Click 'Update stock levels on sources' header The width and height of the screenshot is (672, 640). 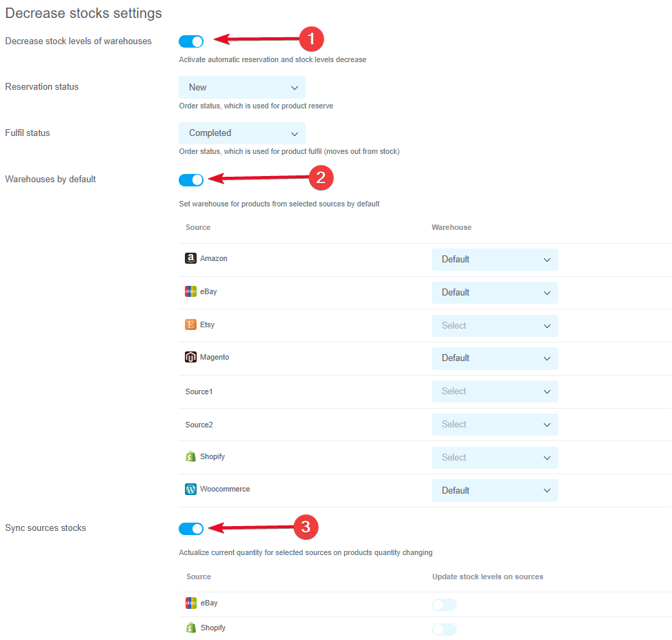[x=487, y=576]
